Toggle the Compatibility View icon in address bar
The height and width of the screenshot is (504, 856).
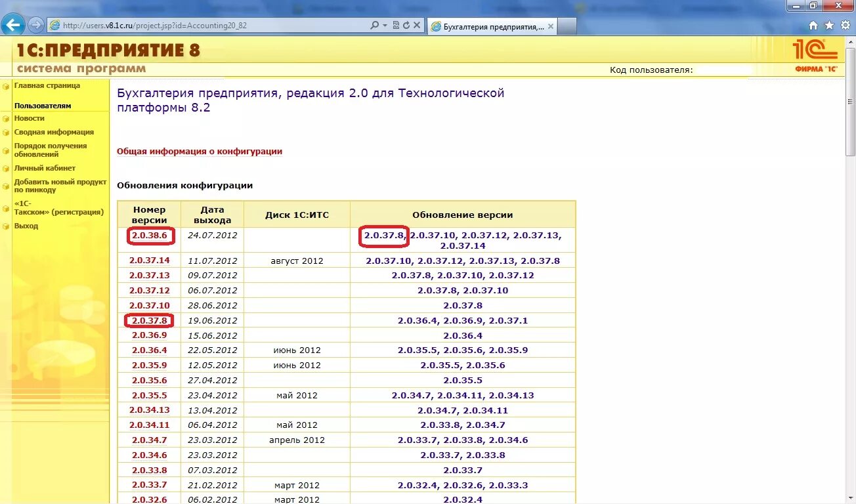(396, 26)
